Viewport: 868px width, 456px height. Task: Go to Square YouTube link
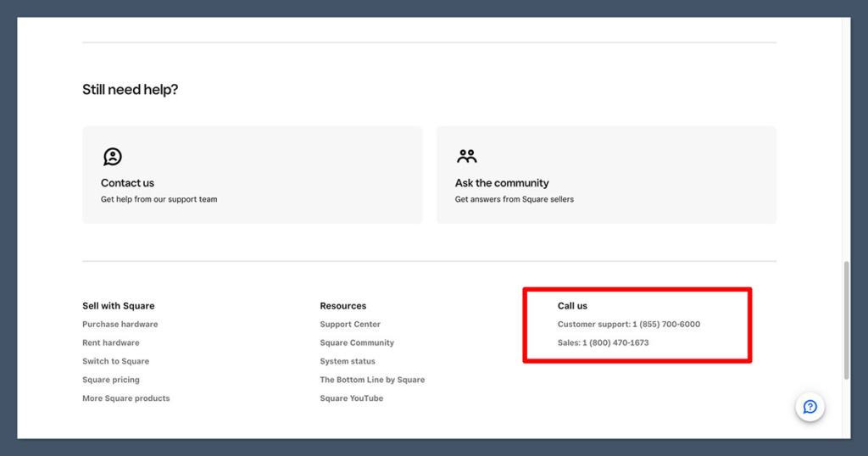pyautogui.click(x=351, y=398)
